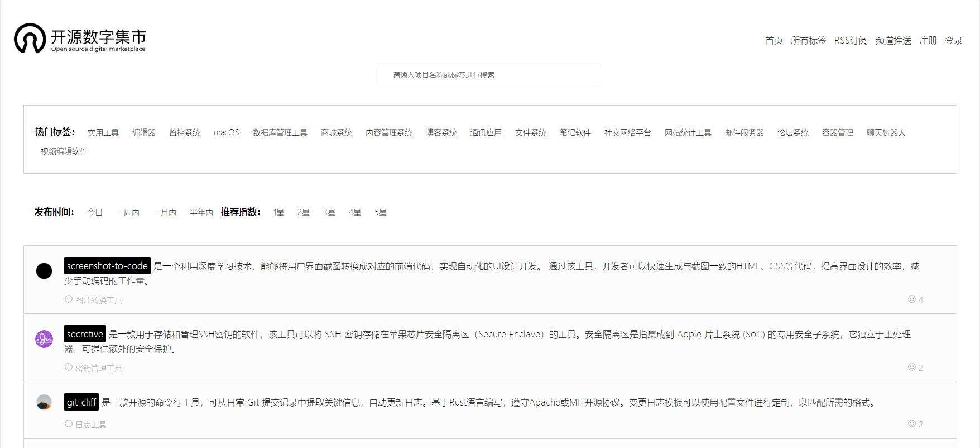Viewport: 980px width, 448px height.
Task: Select the 通讯应用 hot tag
Action: tap(486, 132)
